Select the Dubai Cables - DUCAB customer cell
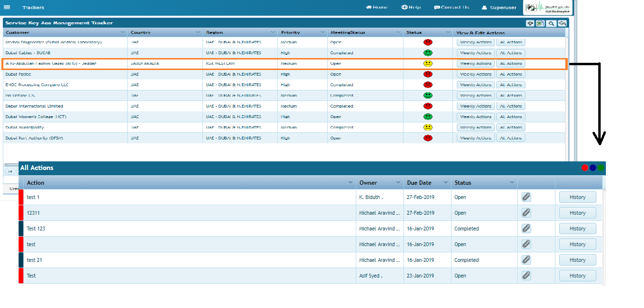This screenshot has height=308, width=644. point(65,53)
